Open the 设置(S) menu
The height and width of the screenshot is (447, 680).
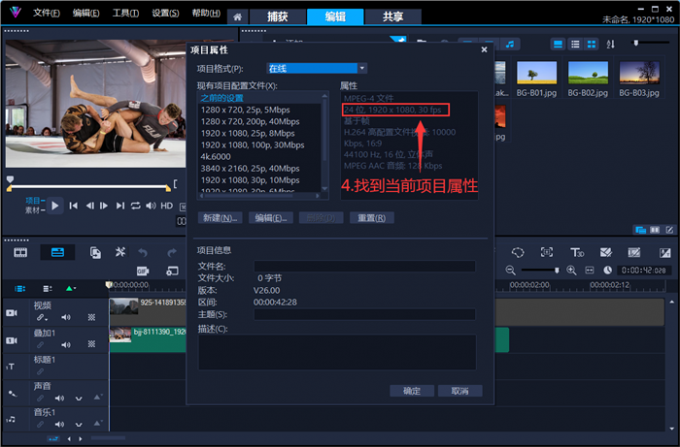pos(165,13)
